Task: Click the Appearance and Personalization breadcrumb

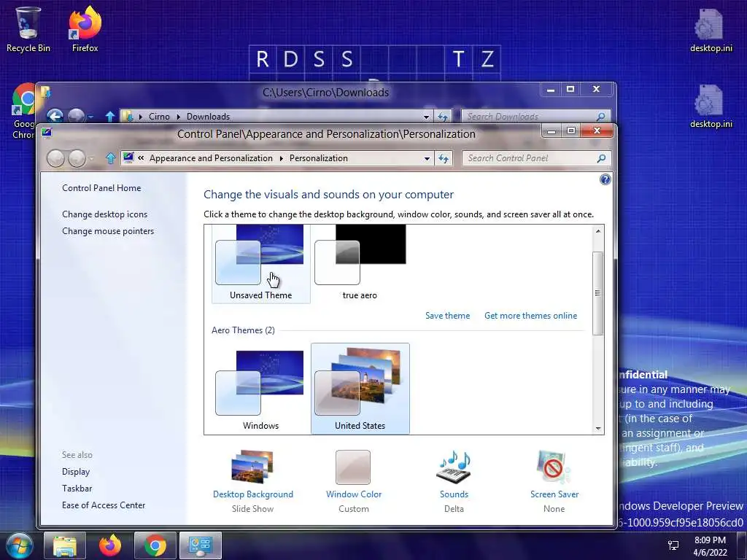Action: [211, 158]
